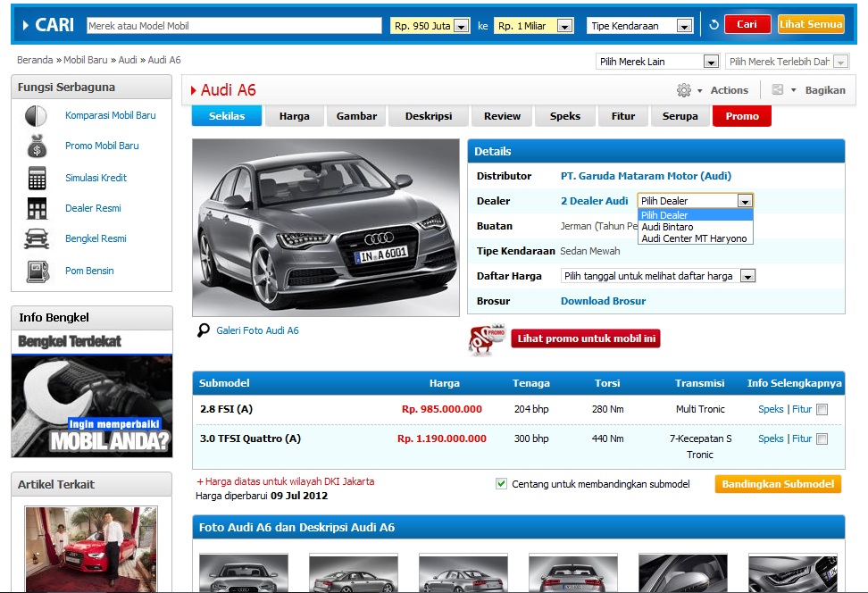Click the Pom Bensin fuel pump icon
This screenshot has height=593, width=868.
[37, 271]
